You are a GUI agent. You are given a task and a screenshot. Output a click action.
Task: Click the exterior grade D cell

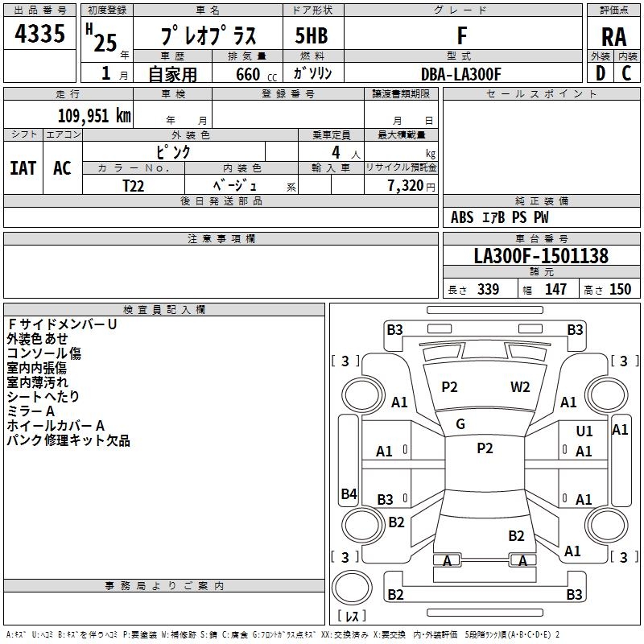601,73
